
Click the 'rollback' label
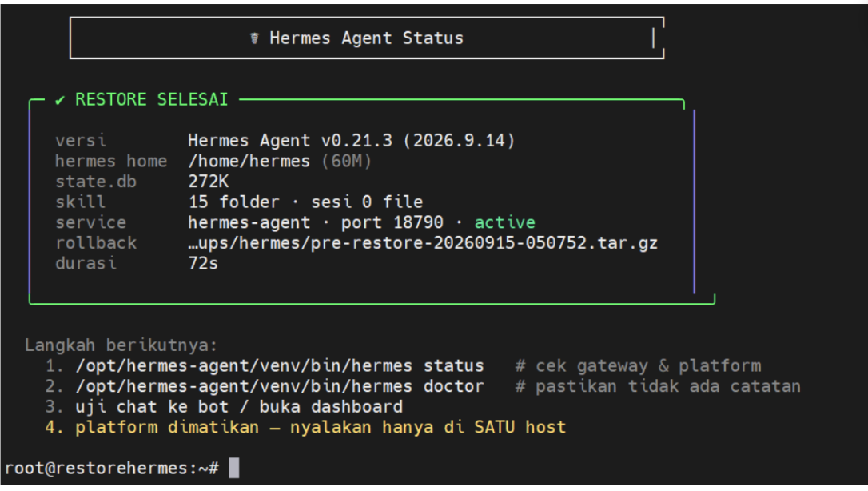(95, 243)
